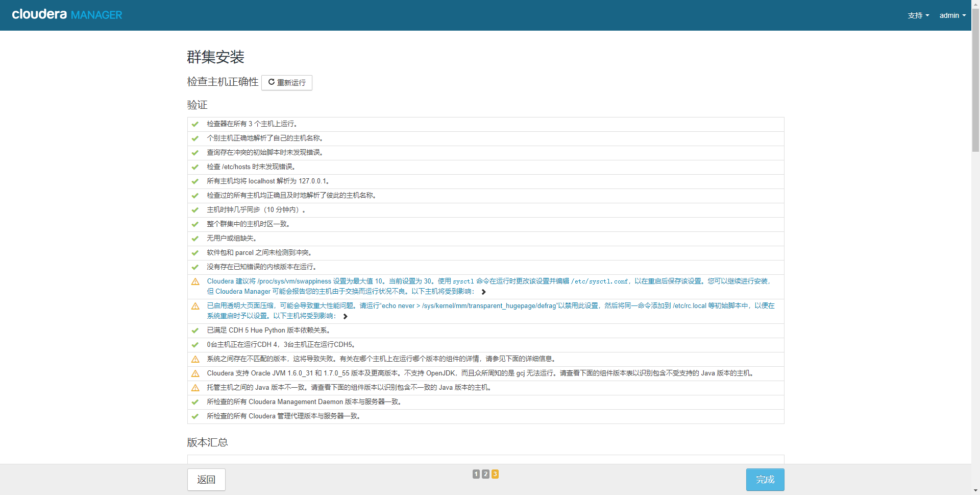Image resolution: width=980 pixels, height=495 pixels.
Task: Click checkmark beside localhost 解析为 127.0.0.1
Action: point(195,181)
